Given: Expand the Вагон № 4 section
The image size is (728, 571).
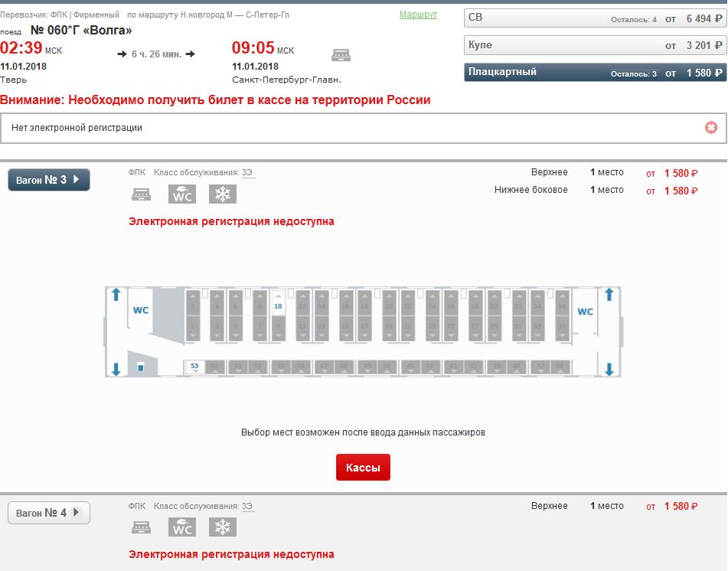Looking at the screenshot, I should pyautogui.click(x=49, y=513).
